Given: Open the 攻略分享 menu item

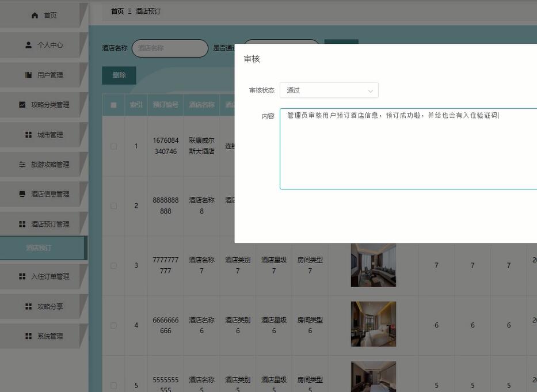Looking at the screenshot, I should (x=43, y=306).
